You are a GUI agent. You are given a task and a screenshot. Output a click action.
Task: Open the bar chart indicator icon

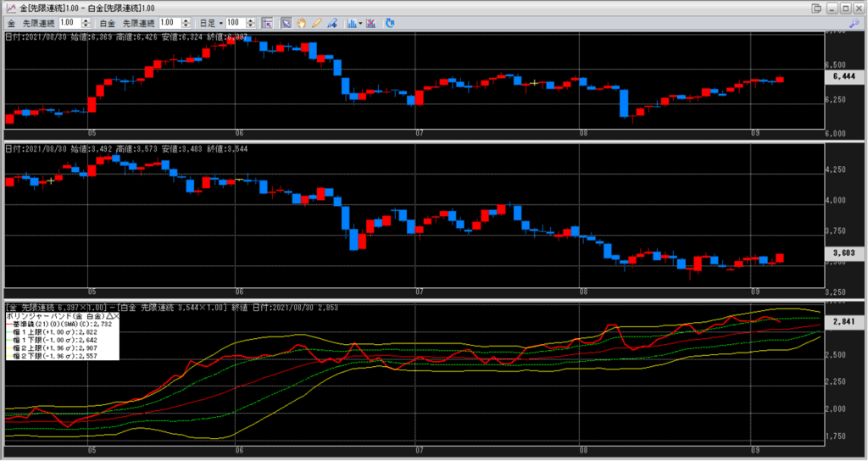click(350, 22)
